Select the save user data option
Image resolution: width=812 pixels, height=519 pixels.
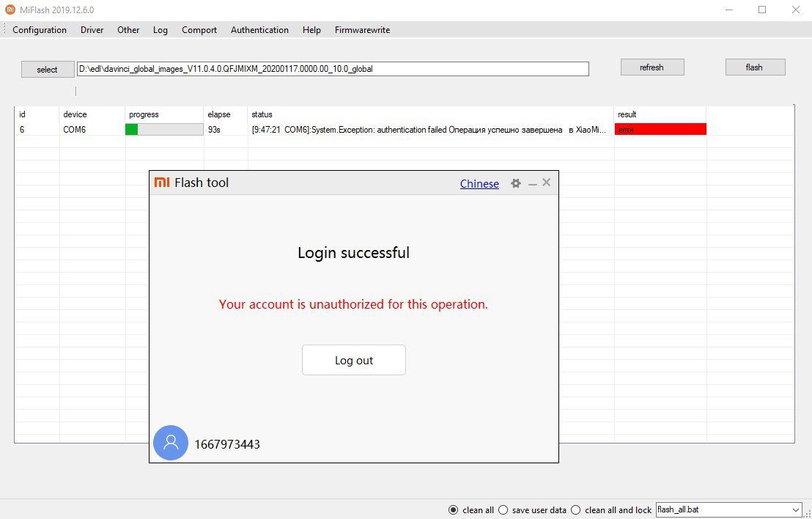pyautogui.click(x=503, y=510)
